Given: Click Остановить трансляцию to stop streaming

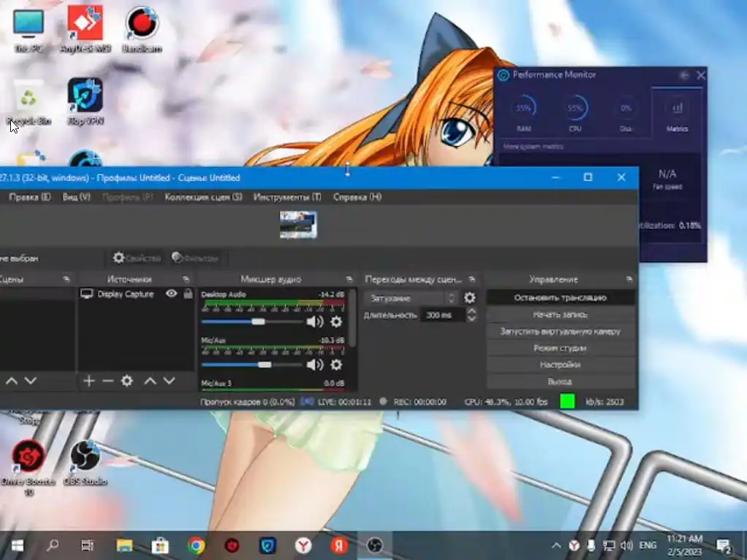Looking at the screenshot, I should (x=560, y=297).
